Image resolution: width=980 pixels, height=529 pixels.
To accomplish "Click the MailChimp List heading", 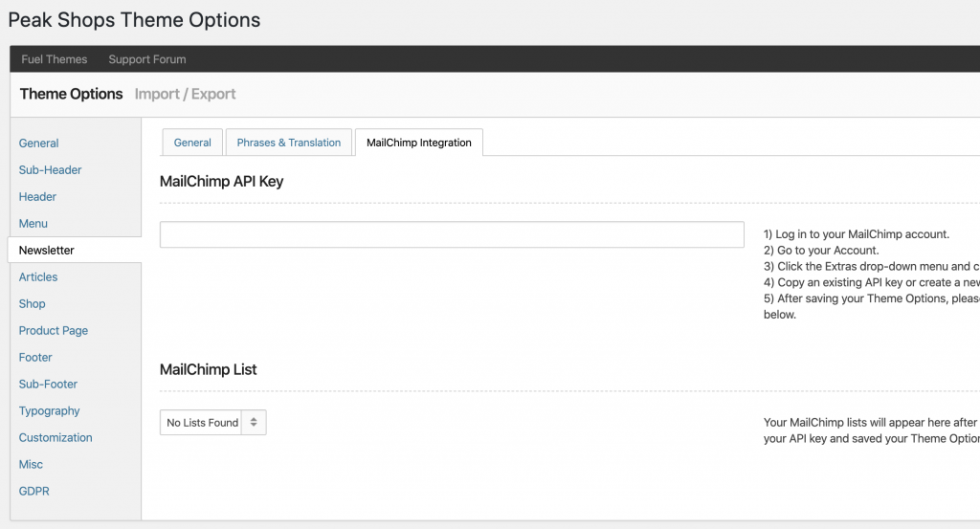I will 208,370.
